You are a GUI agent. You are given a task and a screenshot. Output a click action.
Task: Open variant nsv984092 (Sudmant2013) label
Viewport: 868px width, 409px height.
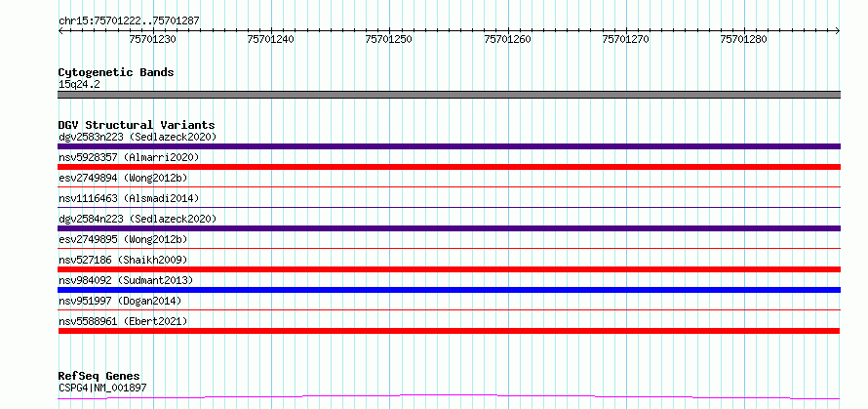click(x=126, y=280)
